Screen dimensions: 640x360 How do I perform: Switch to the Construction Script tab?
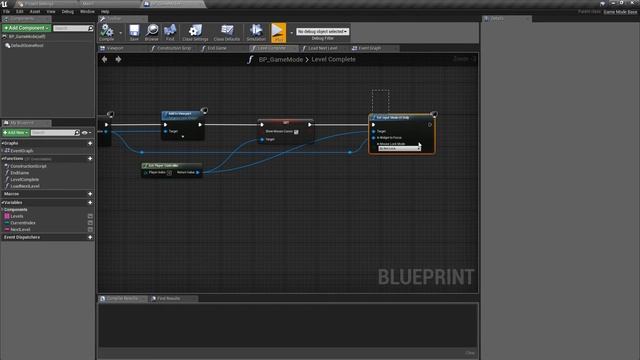coord(174,48)
